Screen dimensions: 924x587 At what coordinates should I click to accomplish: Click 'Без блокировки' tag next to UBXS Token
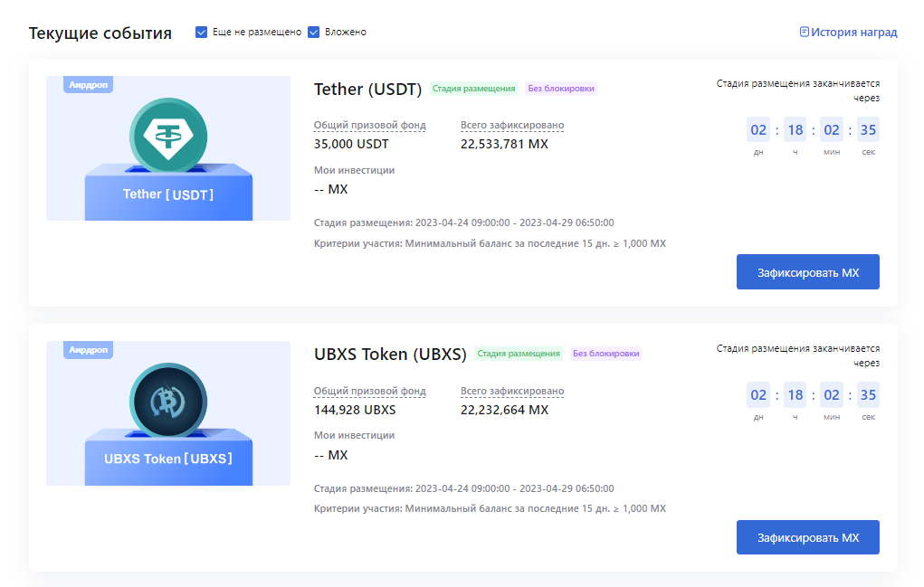(605, 354)
